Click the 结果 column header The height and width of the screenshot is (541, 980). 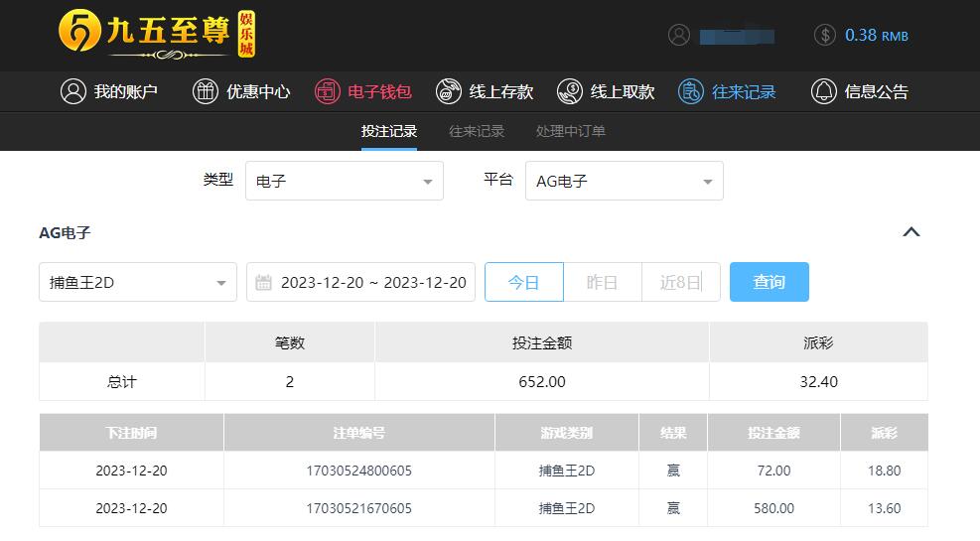click(673, 432)
